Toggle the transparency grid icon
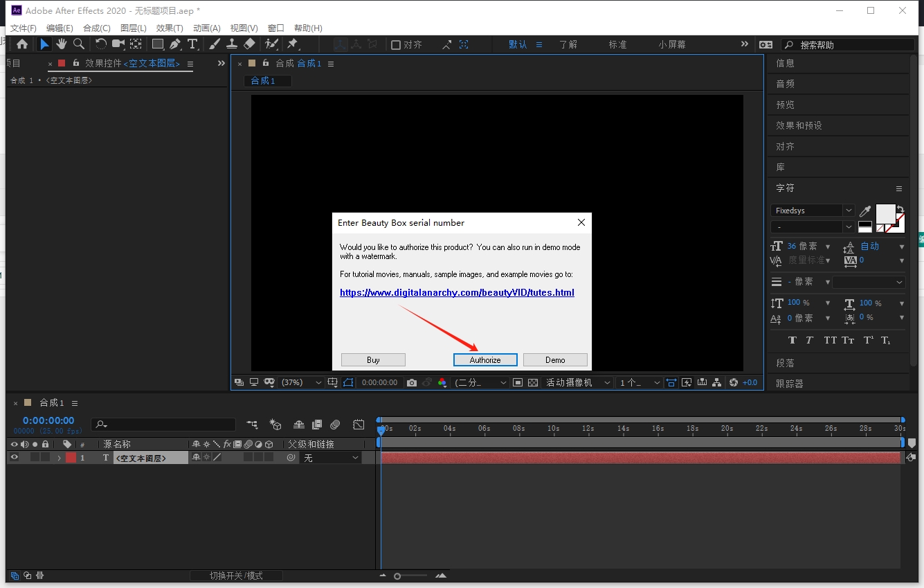 coord(533,382)
